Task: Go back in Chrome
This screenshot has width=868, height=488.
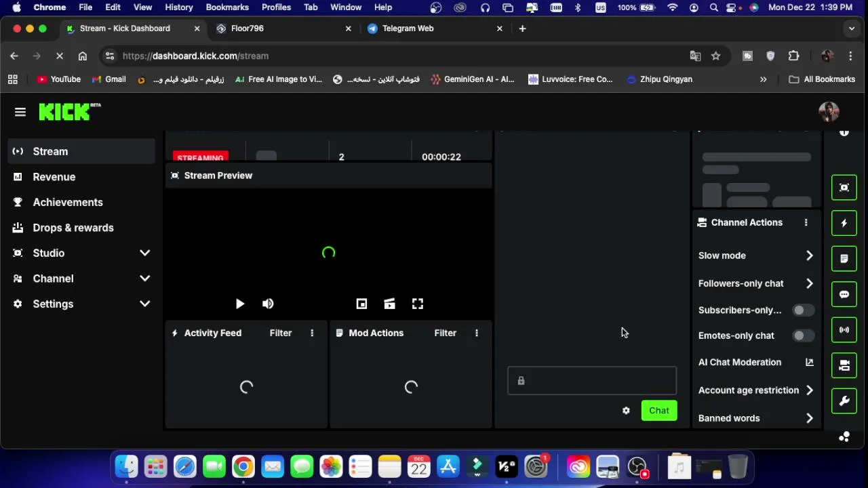Action: pos(14,56)
